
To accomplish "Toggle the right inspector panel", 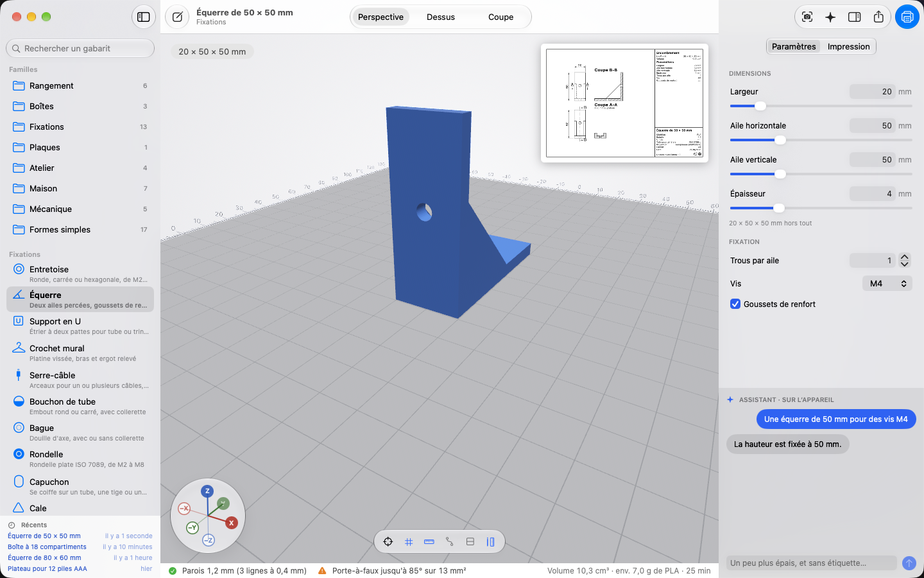I will tap(855, 17).
